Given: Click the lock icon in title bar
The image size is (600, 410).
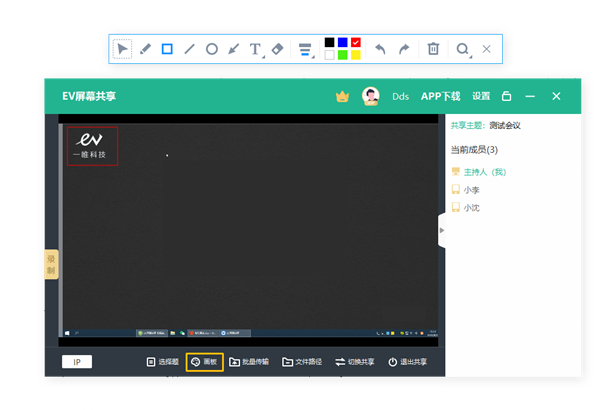Looking at the screenshot, I should tap(506, 96).
